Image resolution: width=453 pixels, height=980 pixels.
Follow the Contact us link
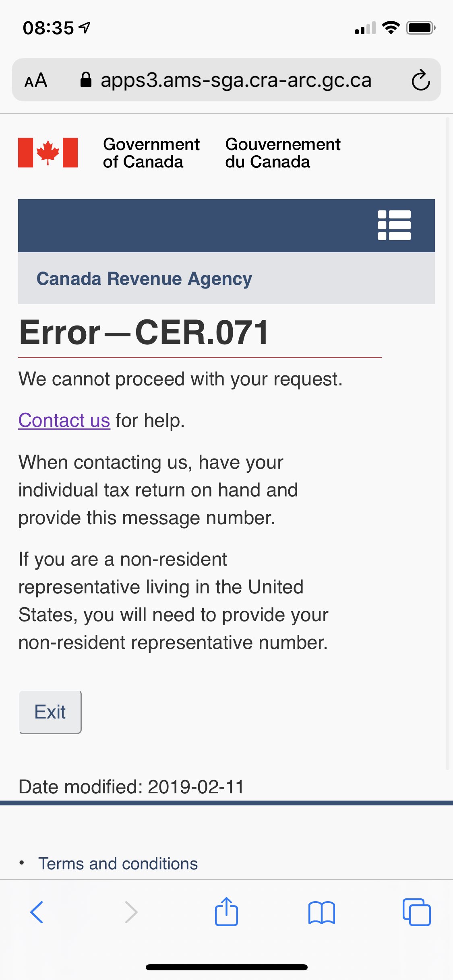pos(64,420)
